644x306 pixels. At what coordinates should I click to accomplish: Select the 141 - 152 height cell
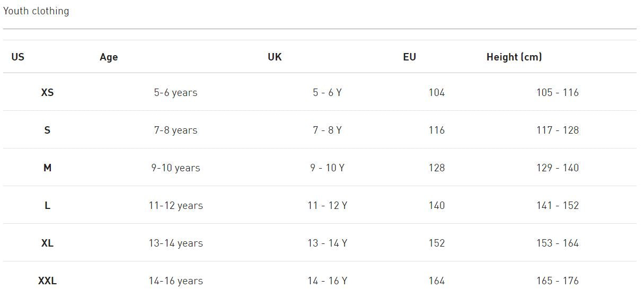tap(557, 205)
